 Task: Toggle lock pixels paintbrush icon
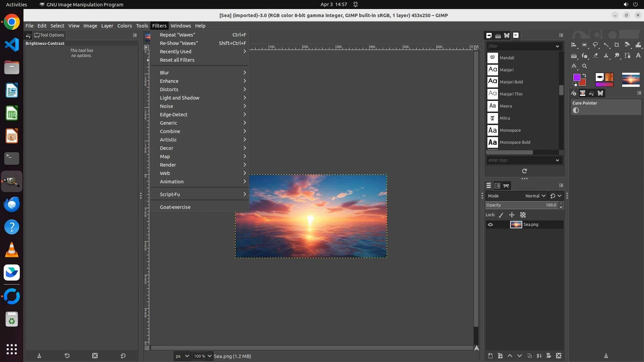click(501, 215)
